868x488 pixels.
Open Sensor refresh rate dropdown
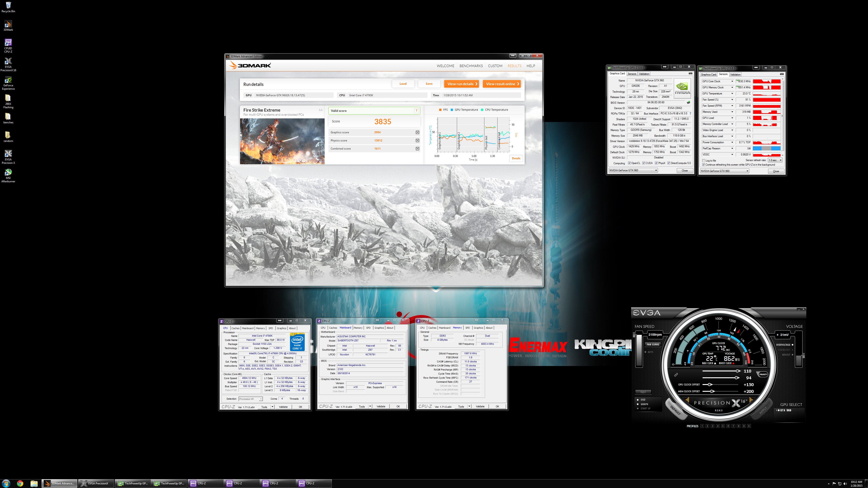(x=775, y=160)
